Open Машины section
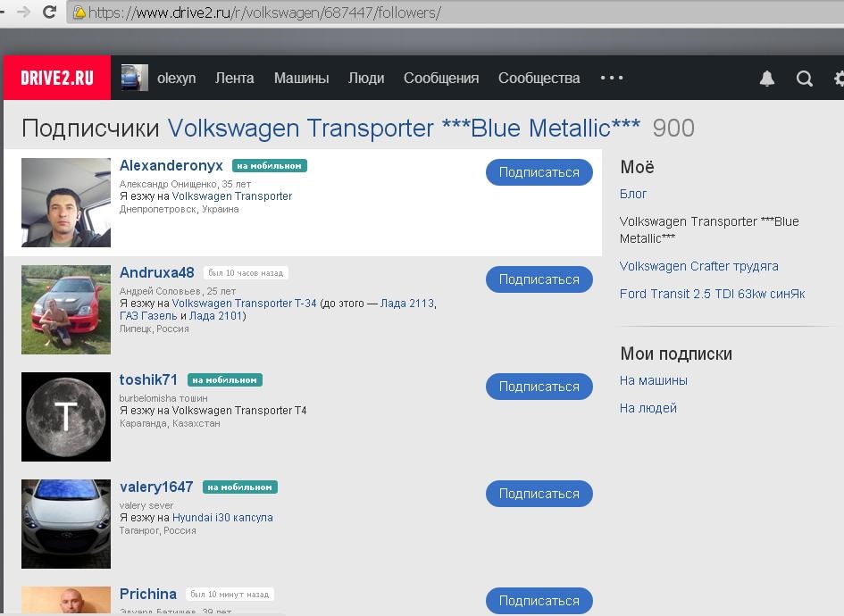The image size is (844, 616). tap(301, 78)
